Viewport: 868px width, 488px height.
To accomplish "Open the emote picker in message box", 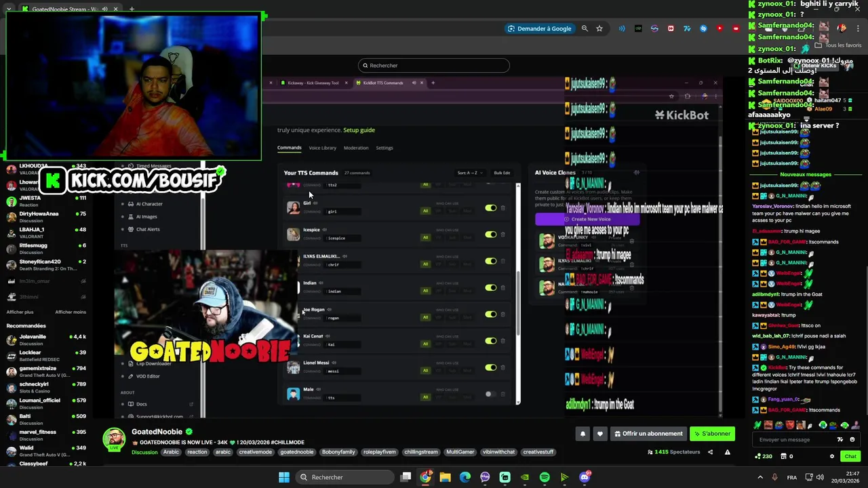I will click(852, 439).
